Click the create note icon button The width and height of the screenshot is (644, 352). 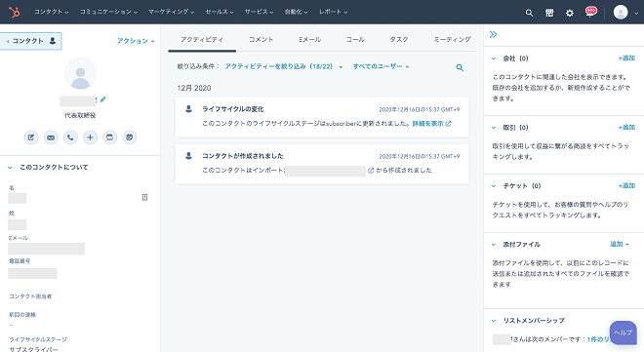31,137
